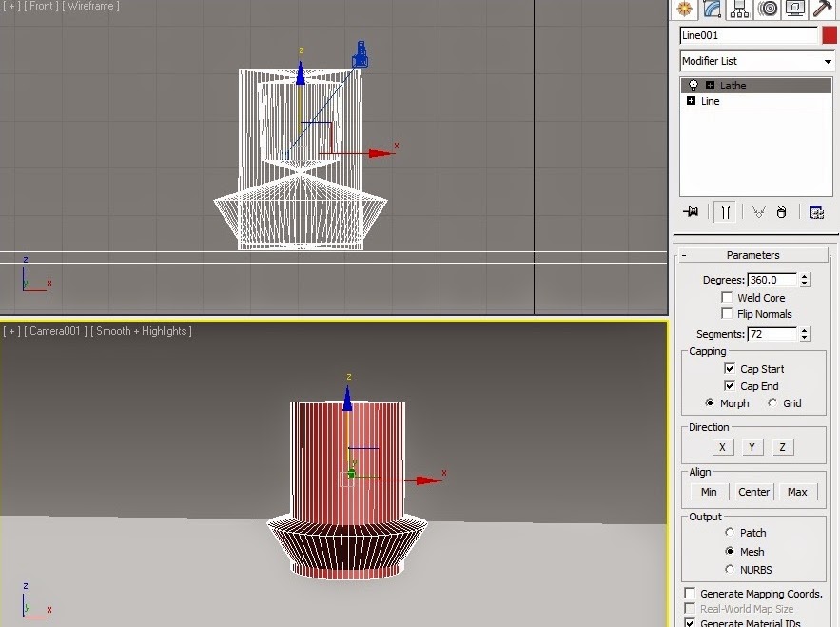Enable the Weld Core checkbox
Image resolution: width=840 pixels, height=627 pixels.
tap(728, 297)
